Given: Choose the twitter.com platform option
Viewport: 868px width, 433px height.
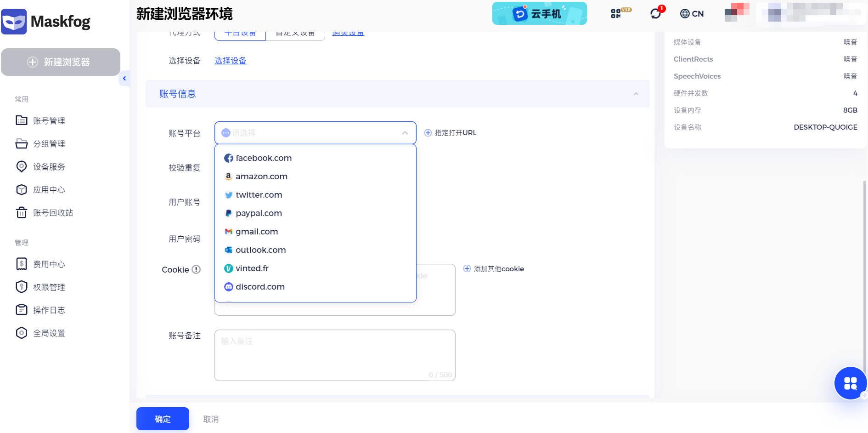Looking at the screenshot, I should (x=316, y=195).
